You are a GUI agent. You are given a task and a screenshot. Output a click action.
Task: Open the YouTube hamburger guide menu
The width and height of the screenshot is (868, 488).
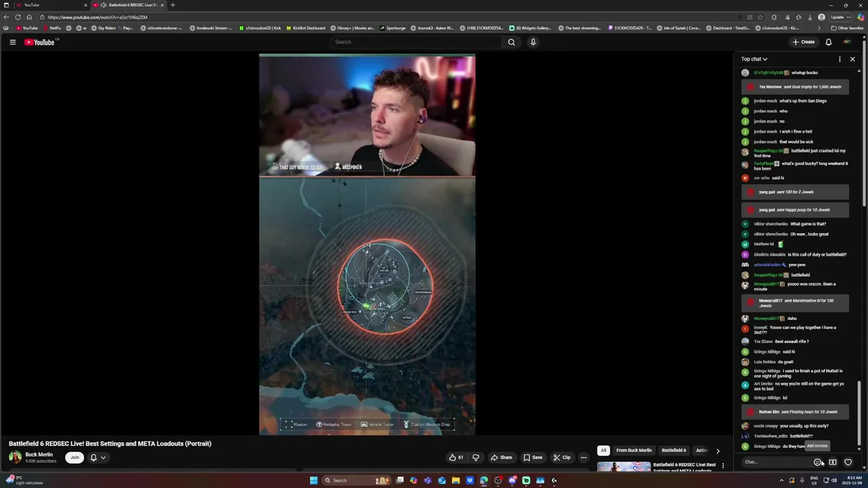pos(12,42)
